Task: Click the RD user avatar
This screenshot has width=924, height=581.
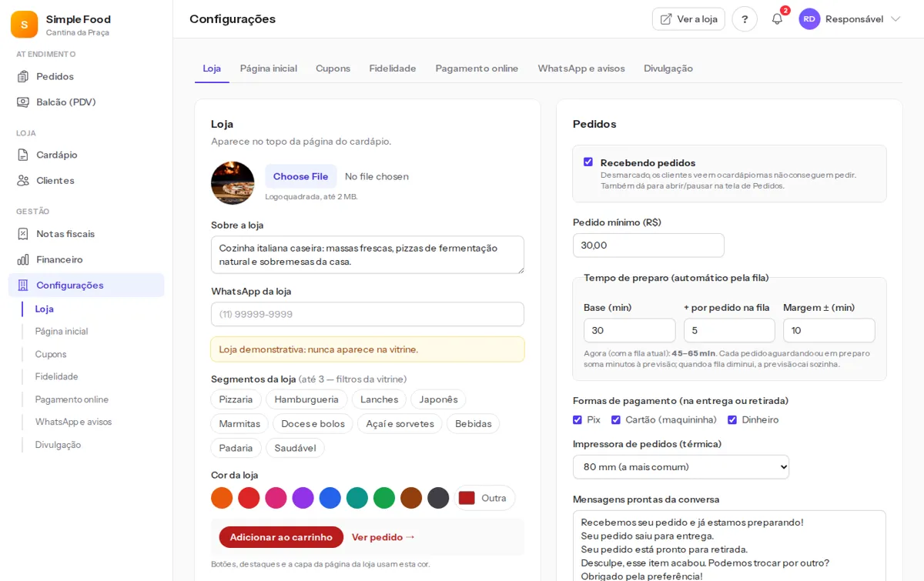Action: [x=809, y=19]
